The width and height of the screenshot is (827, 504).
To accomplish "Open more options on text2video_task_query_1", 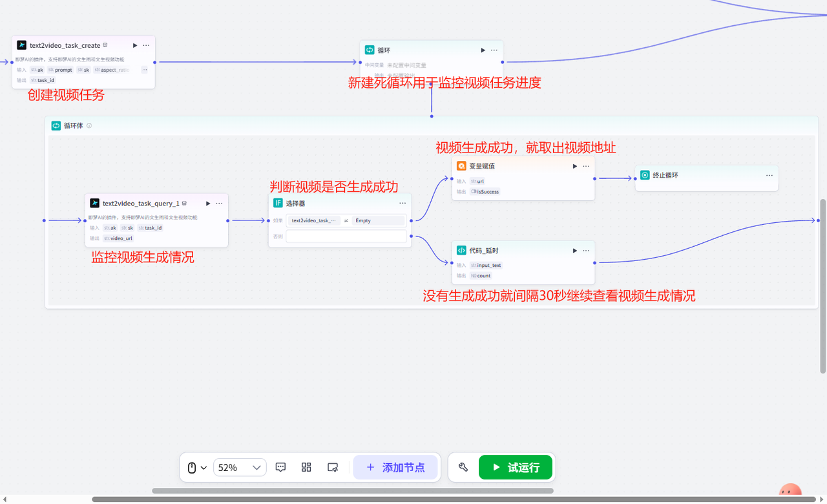I will [x=219, y=203].
